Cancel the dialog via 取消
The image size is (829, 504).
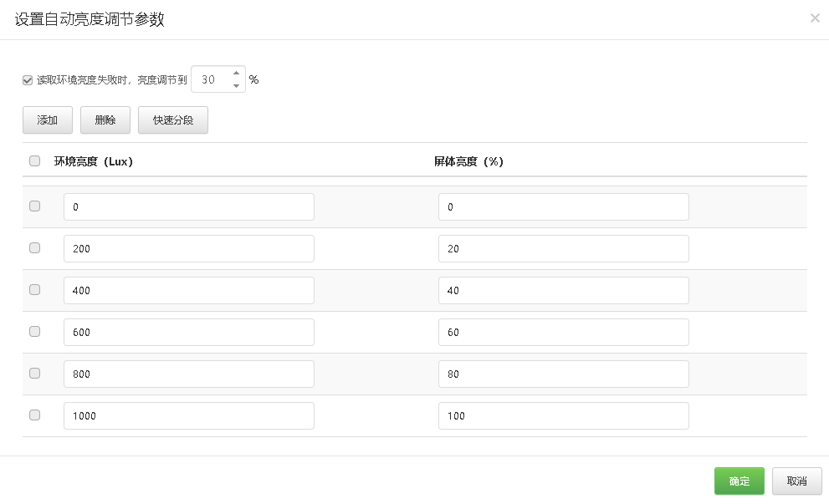[x=796, y=481]
